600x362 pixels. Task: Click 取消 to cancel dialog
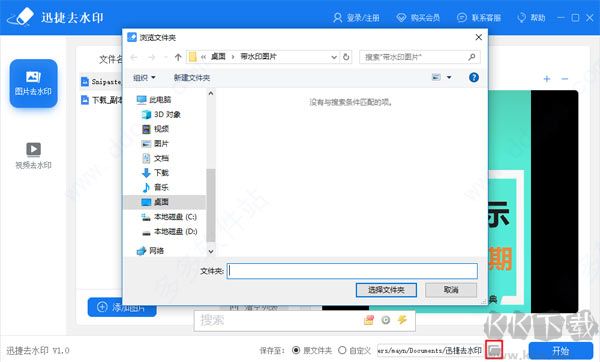tap(451, 290)
